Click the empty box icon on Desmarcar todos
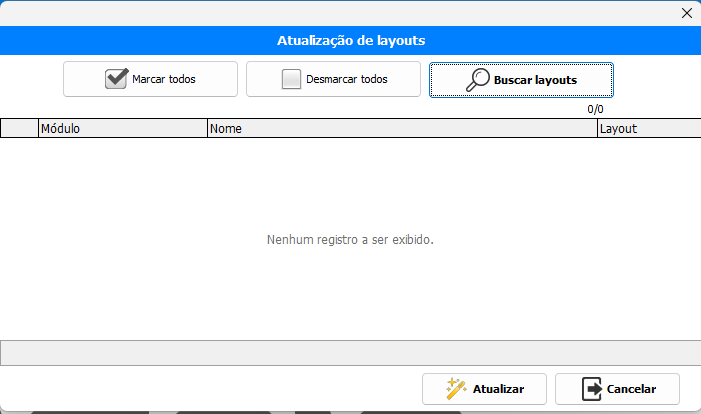The image size is (701, 414). (291, 79)
